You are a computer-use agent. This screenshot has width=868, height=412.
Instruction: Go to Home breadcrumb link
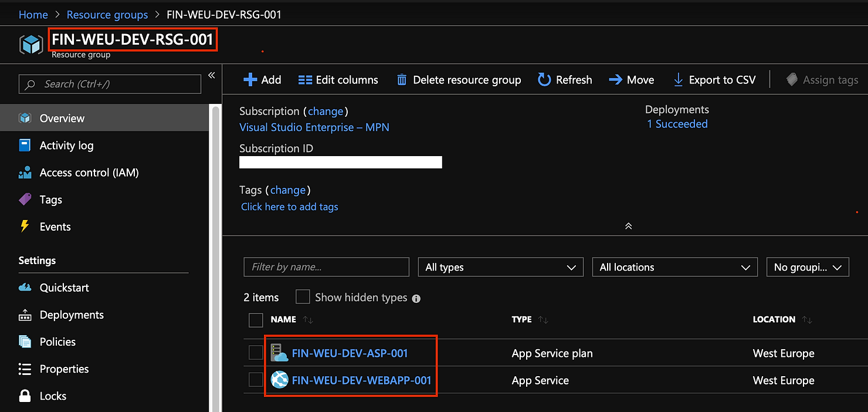coord(33,15)
